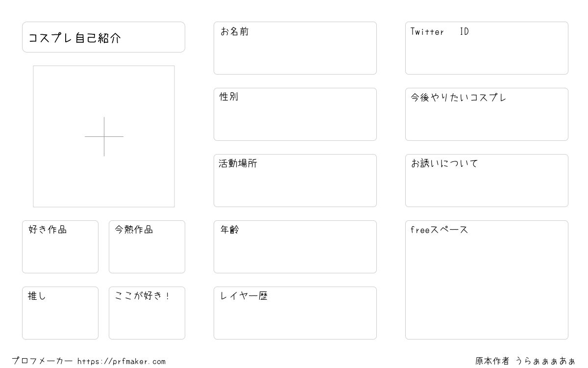Click the 推し favorite character box
The width and height of the screenshot is (588, 368).
click(60, 313)
